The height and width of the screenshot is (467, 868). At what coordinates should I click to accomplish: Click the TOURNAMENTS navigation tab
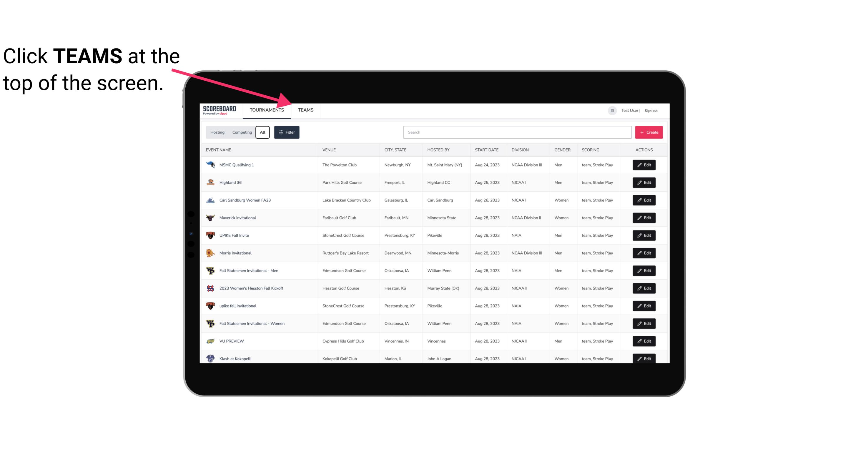click(x=267, y=110)
